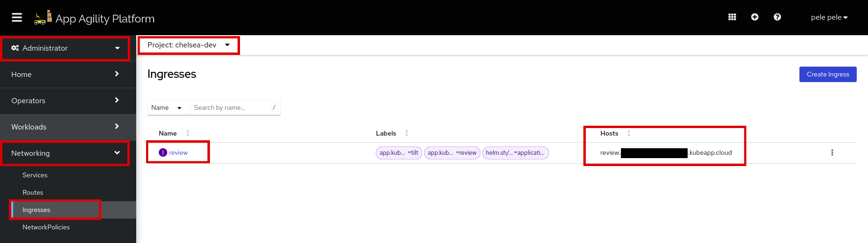Click the plus import/add icon
Viewport: 868px width, 243px height.
click(x=754, y=17)
